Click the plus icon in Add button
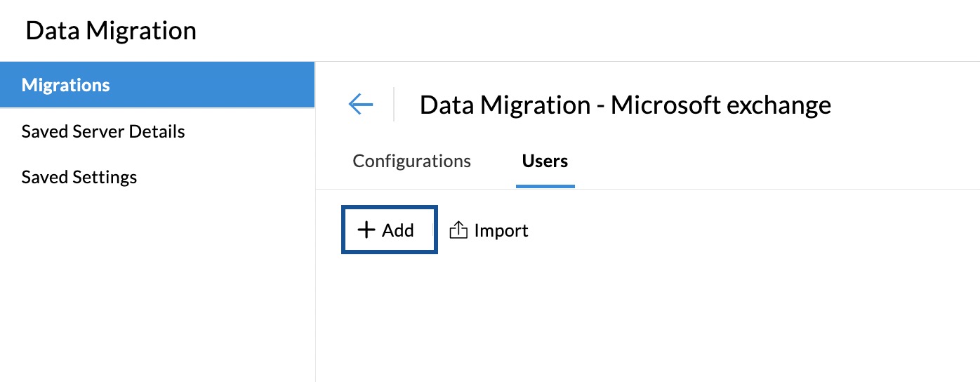This screenshot has width=980, height=382. 366,230
